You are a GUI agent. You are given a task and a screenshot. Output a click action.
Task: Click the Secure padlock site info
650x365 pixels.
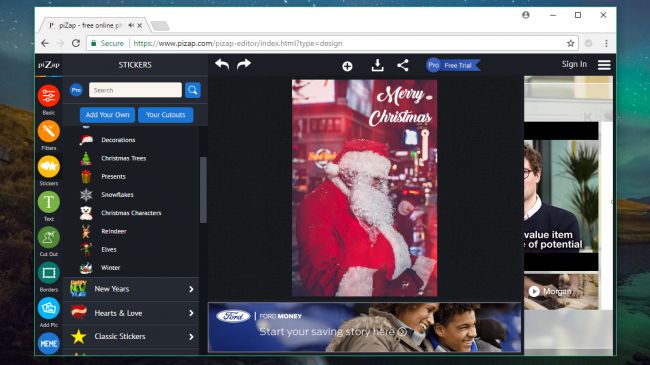point(107,43)
